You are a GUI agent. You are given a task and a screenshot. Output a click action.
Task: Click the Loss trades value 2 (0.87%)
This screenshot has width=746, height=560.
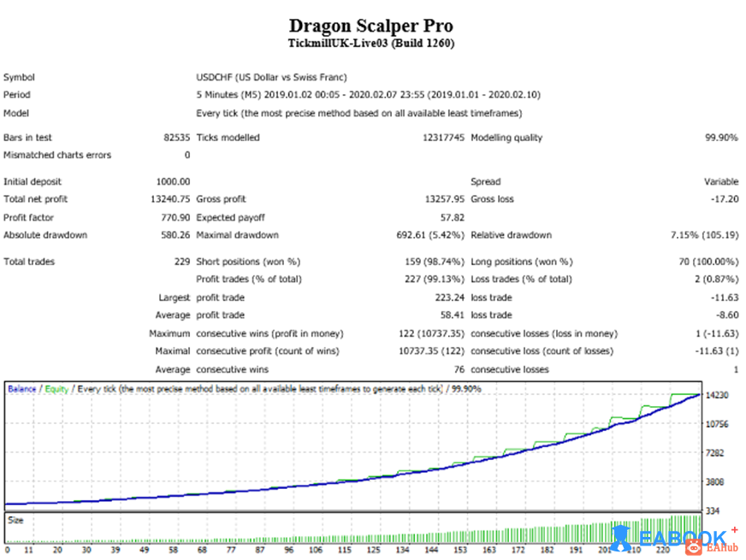[x=716, y=279]
